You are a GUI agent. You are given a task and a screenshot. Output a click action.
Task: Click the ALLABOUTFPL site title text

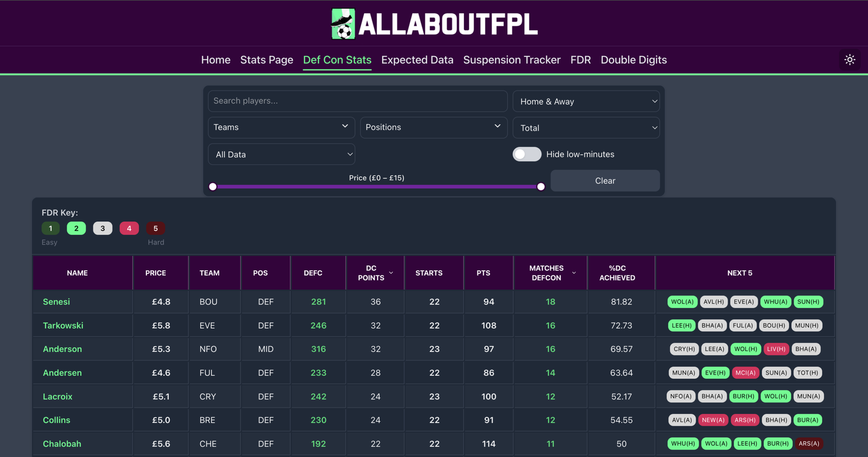pyautogui.click(x=448, y=24)
